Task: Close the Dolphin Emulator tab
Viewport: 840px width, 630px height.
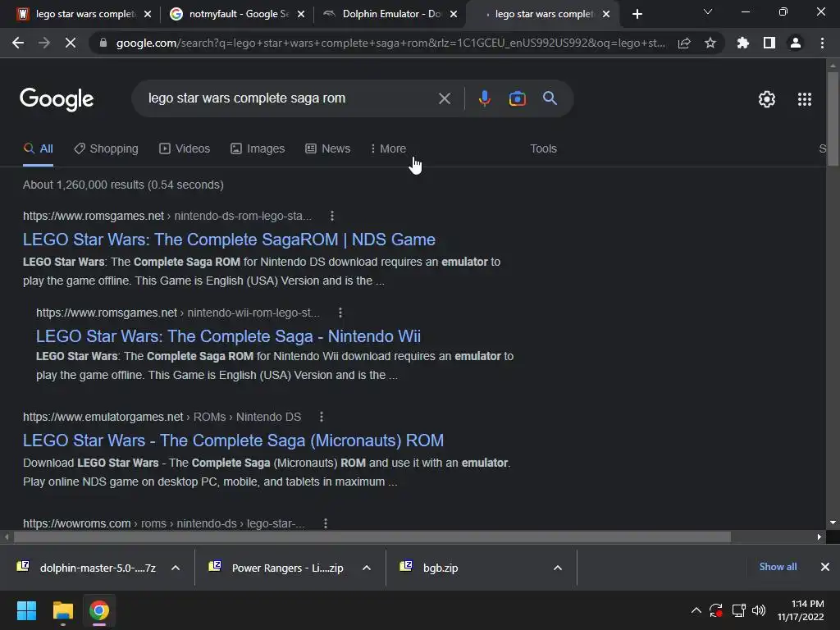Action: [x=454, y=14]
